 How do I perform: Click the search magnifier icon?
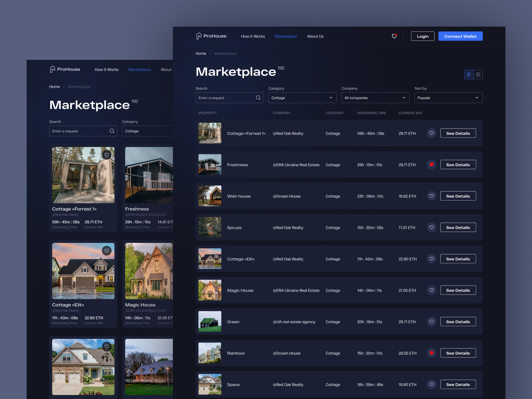coord(258,98)
